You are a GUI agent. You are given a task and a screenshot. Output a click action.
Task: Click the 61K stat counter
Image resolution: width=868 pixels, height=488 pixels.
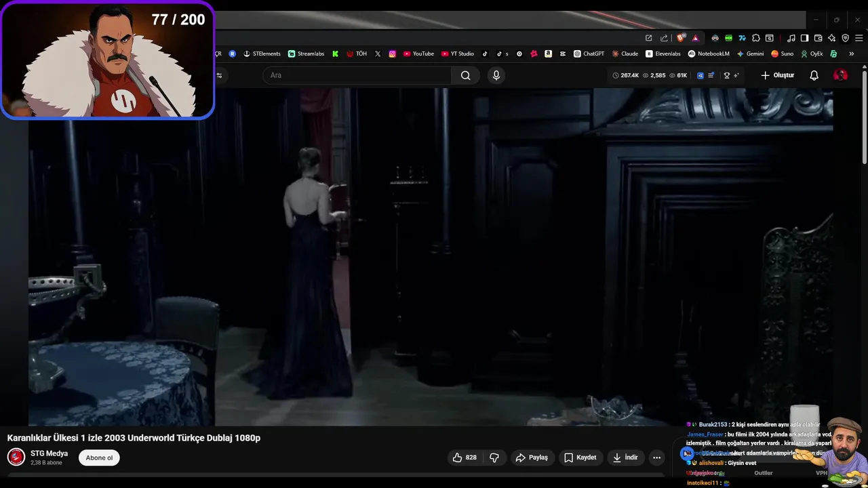678,75
